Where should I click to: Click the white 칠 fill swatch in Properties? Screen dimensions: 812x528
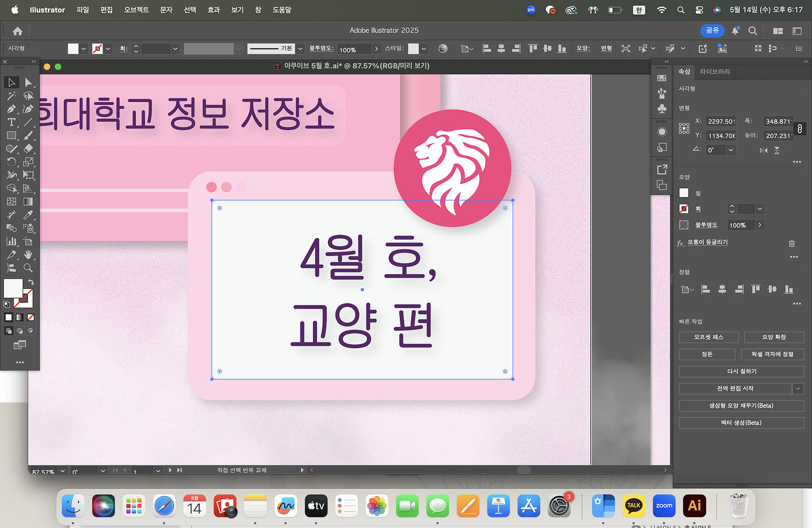(x=684, y=193)
